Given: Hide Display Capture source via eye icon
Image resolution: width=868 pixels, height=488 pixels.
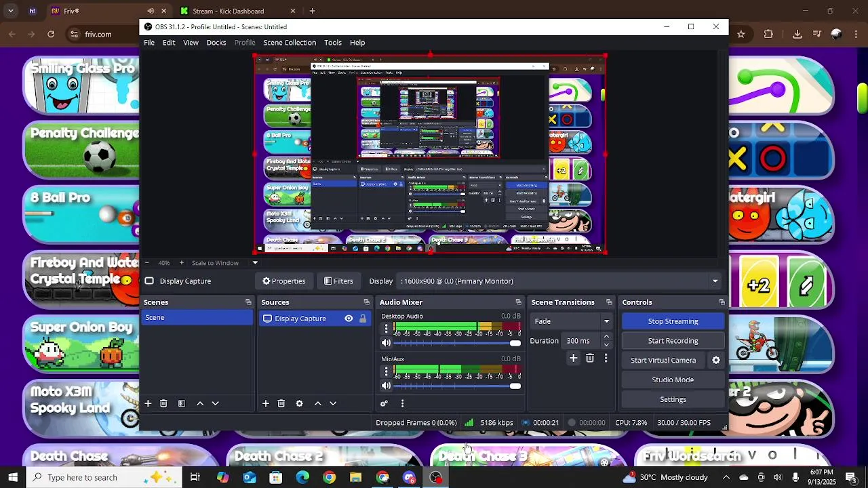Looking at the screenshot, I should [x=349, y=319].
